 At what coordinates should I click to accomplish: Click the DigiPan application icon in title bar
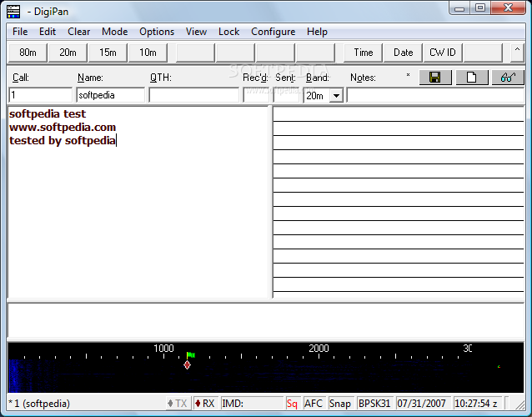click(13, 11)
